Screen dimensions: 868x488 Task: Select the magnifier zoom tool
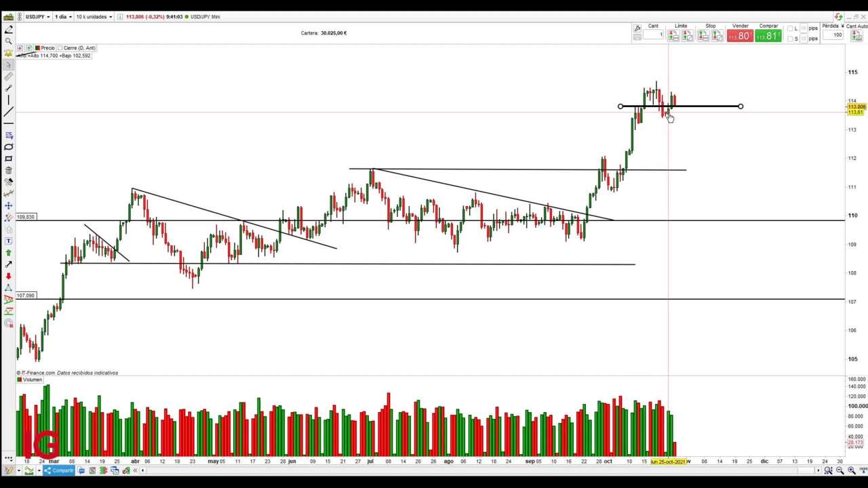pyautogui.click(x=9, y=41)
